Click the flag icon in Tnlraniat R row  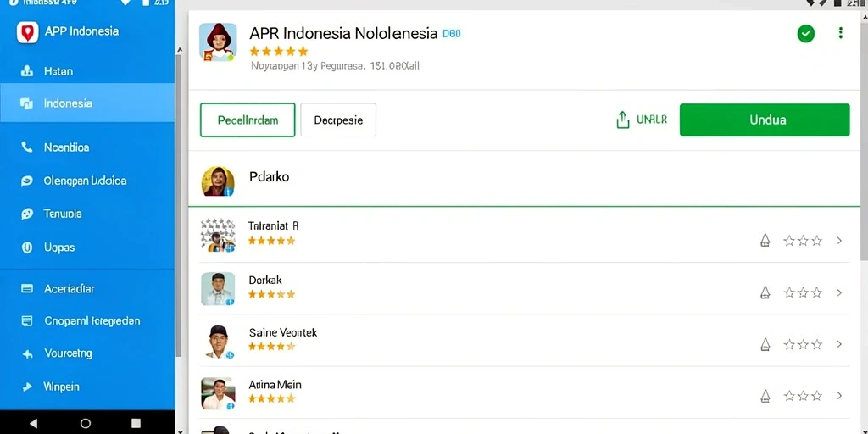pos(765,240)
